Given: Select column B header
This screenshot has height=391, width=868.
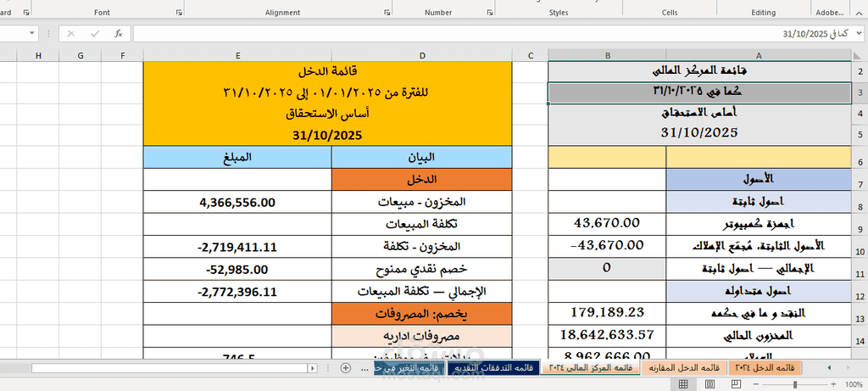Looking at the screenshot, I should (x=607, y=55).
